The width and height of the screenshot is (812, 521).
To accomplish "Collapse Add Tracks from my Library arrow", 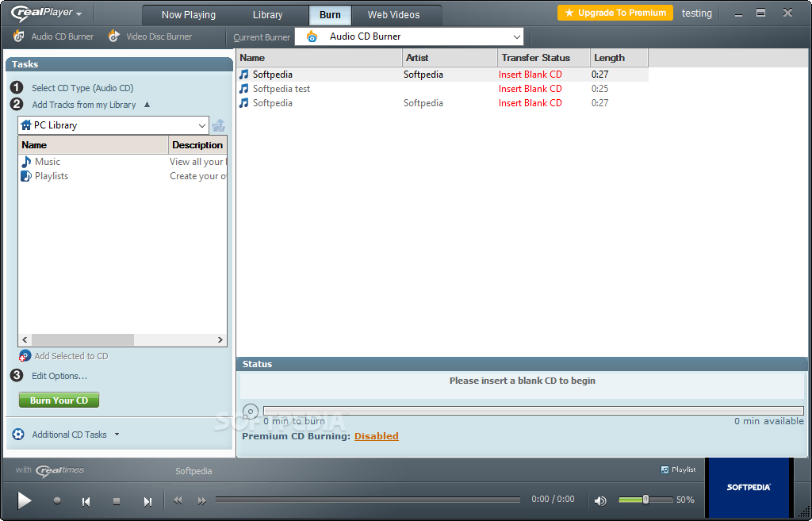I will coord(147,105).
